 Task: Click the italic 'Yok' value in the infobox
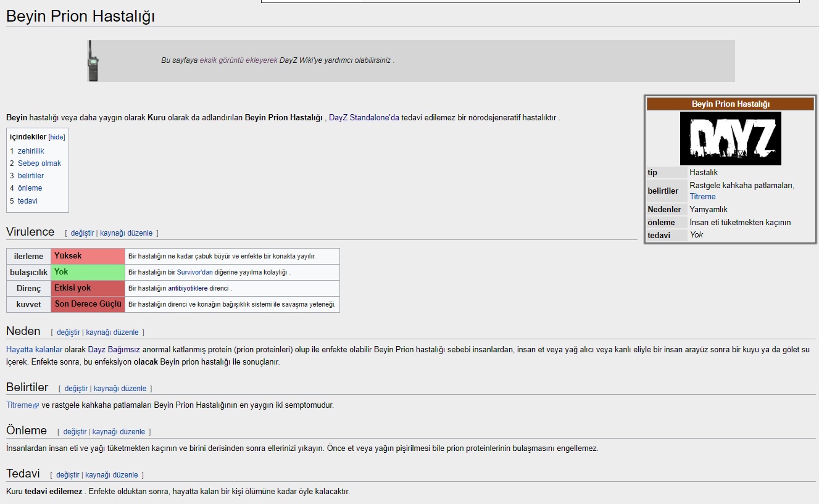click(696, 235)
